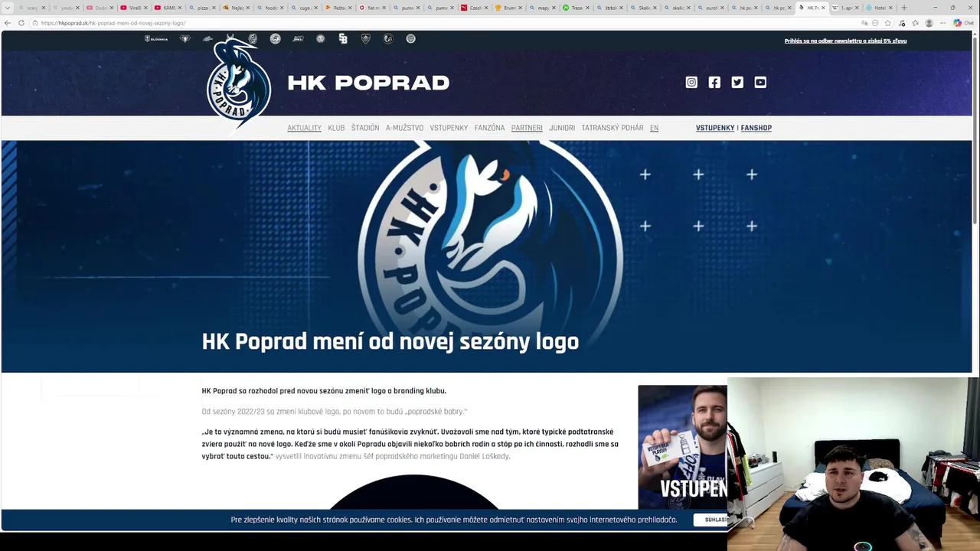The image size is (980, 551).
Task: Open FANZÓNA menu item
Action: [489, 128]
